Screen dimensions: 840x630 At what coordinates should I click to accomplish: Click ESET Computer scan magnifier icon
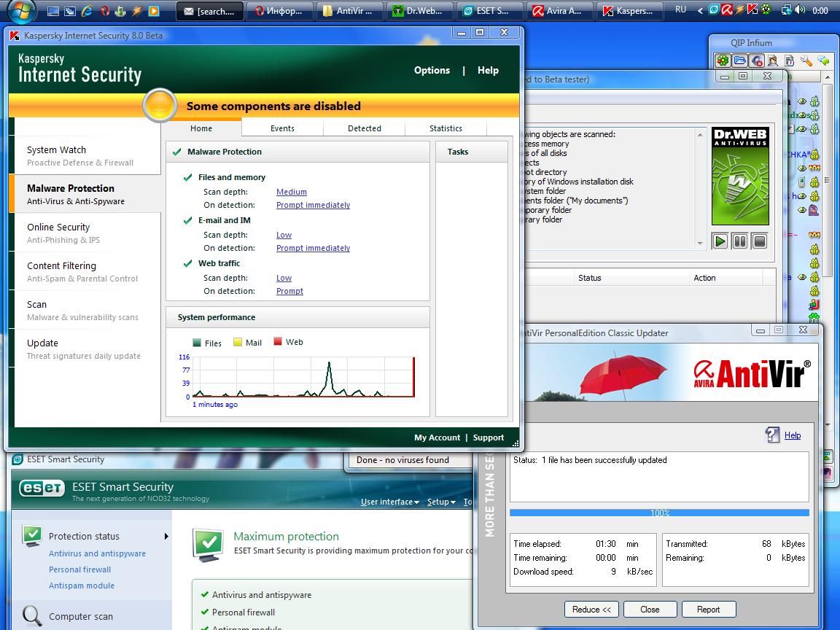32,616
